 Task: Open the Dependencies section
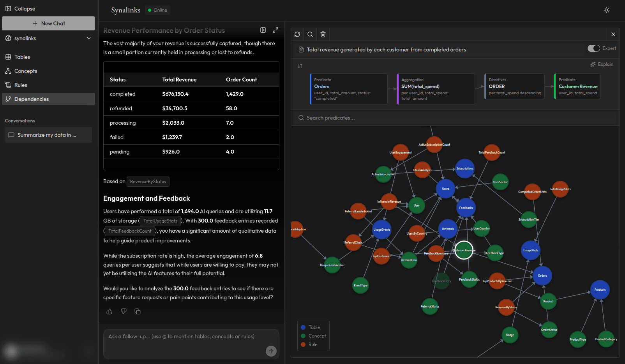point(32,99)
